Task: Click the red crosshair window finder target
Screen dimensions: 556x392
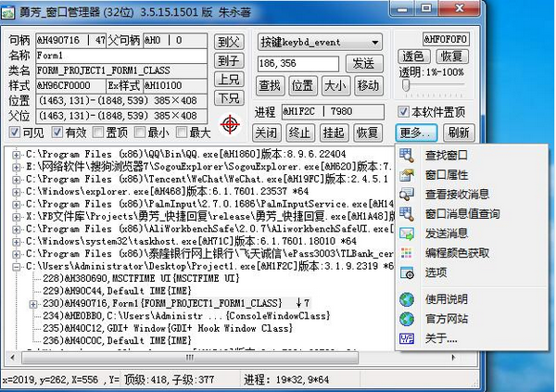Action: (x=230, y=124)
